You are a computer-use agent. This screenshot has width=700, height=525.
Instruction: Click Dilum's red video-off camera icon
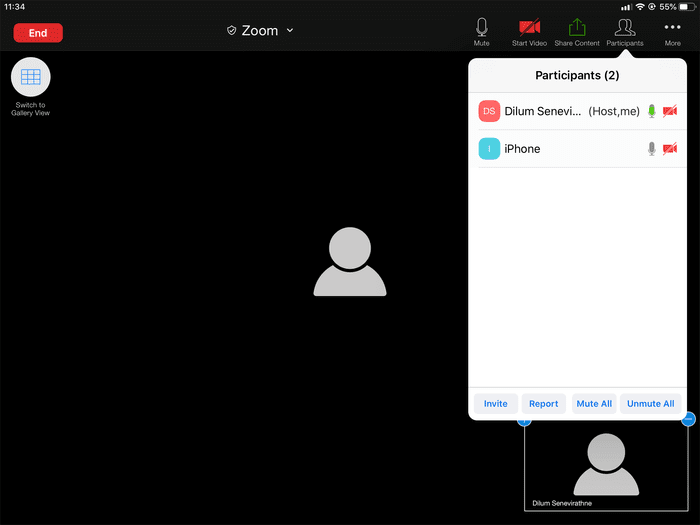[x=670, y=111]
